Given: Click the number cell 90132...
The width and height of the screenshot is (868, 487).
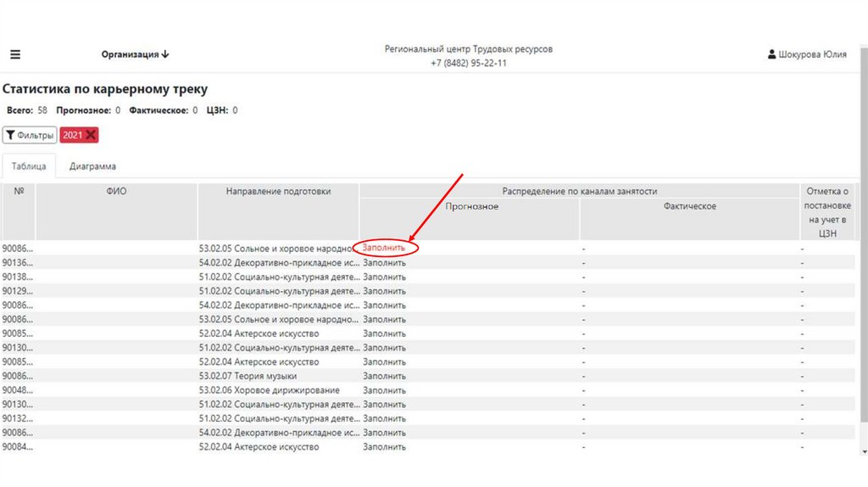Looking at the screenshot, I should coord(18,418).
